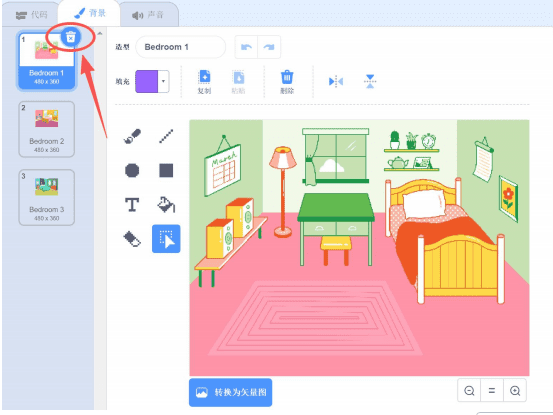Open the fill color dropdown arrow
This screenshot has height=415, width=553.
(163, 81)
